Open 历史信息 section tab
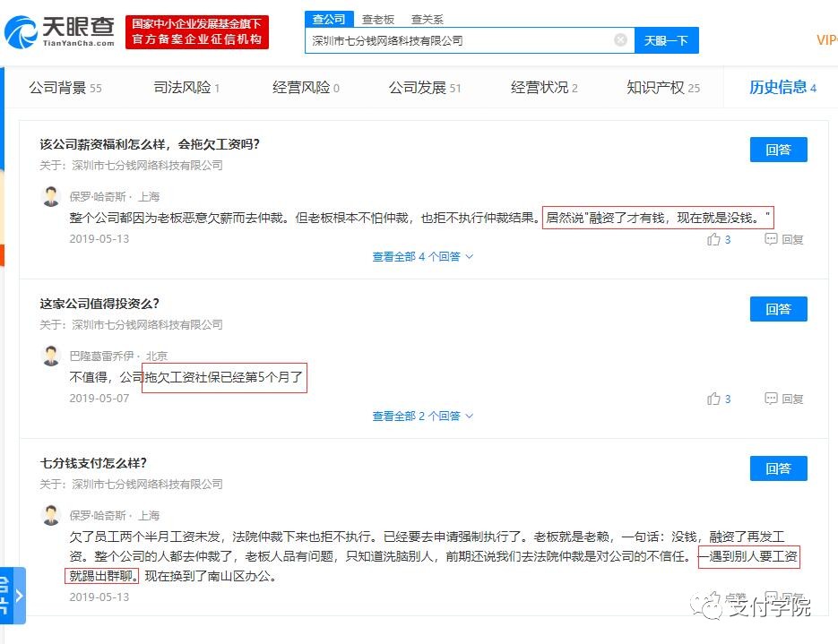Viewport: 838px width, 644px height. (782, 88)
